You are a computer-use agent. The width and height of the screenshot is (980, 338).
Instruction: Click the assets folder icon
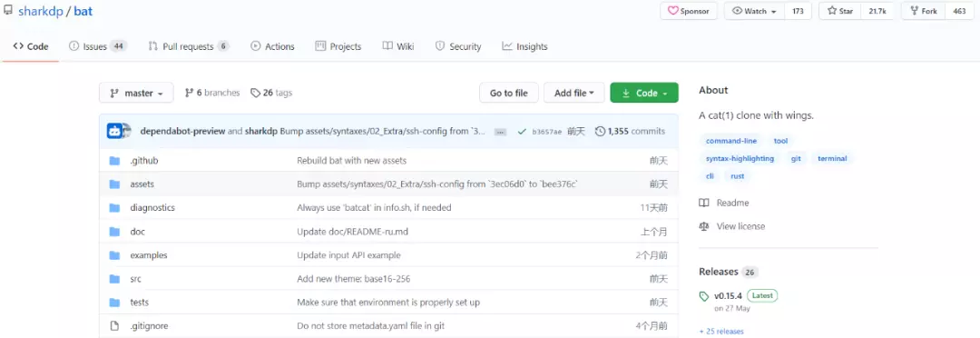click(114, 184)
